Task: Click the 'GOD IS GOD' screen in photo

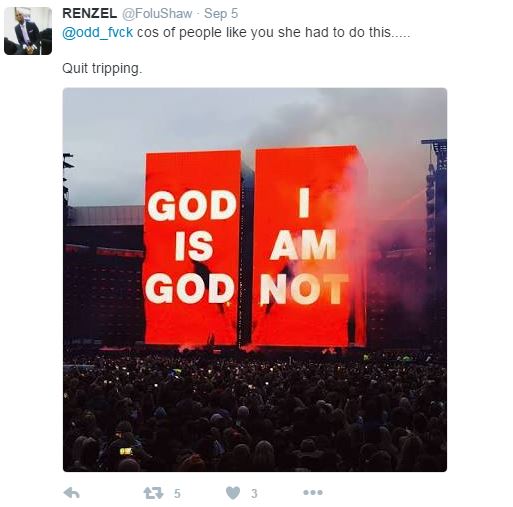Action: [192, 247]
